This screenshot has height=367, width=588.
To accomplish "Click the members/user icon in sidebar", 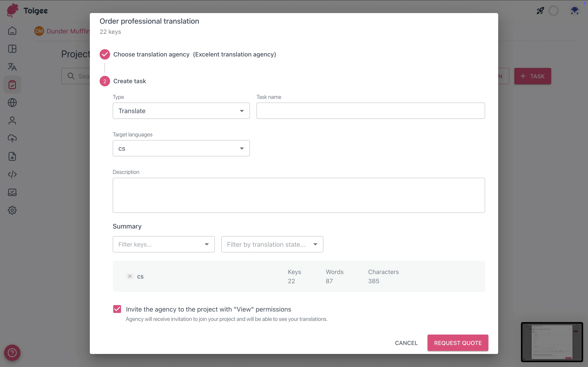I will click(12, 120).
